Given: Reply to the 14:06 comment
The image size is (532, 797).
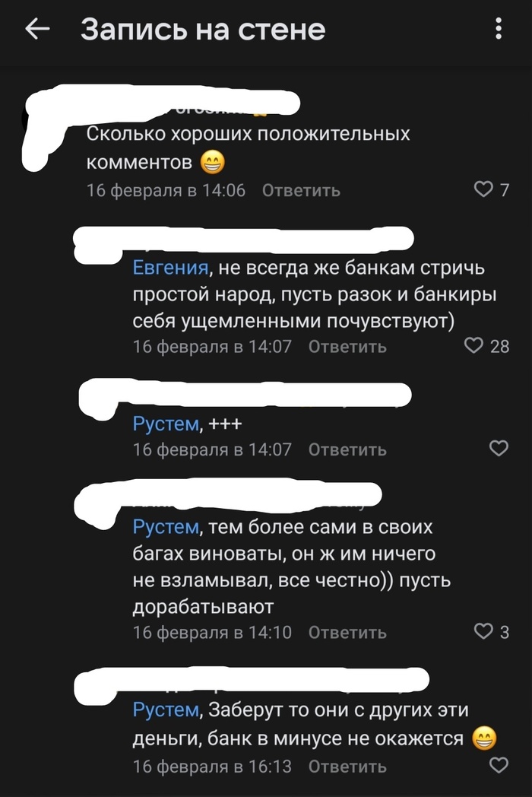Looking at the screenshot, I should click(x=301, y=190).
